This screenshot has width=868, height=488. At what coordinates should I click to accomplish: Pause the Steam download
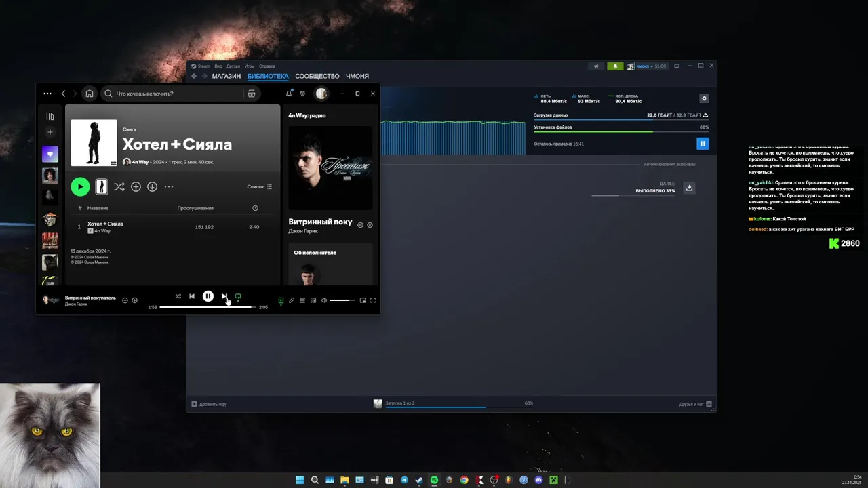(703, 143)
